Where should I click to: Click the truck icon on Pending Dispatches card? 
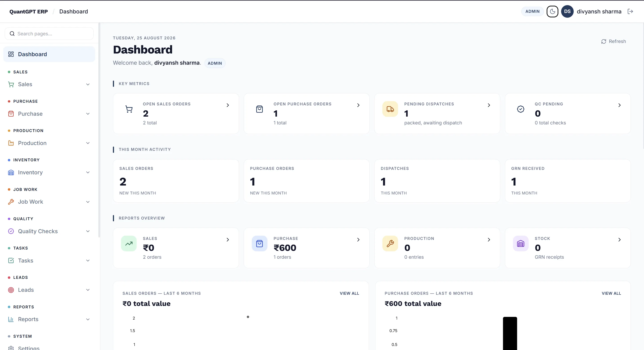390,109
